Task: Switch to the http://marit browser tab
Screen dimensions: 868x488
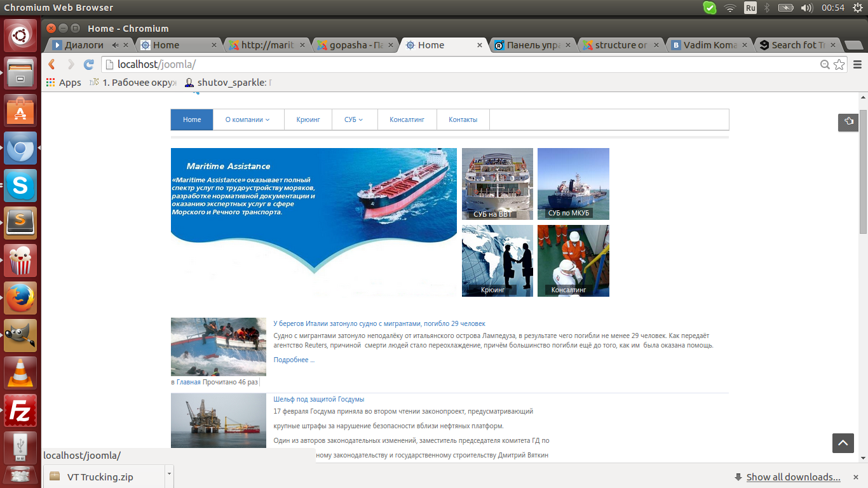Action: pyautogui.click(x=267, y=45)
